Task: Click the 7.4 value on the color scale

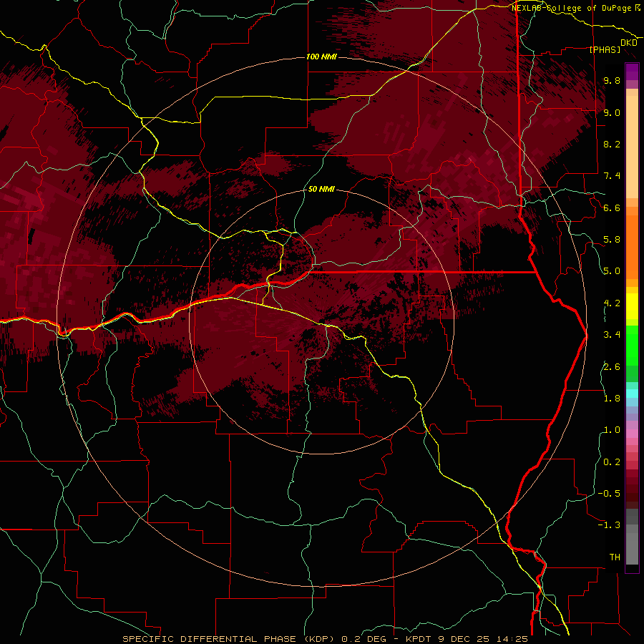Action: [612, 176]
